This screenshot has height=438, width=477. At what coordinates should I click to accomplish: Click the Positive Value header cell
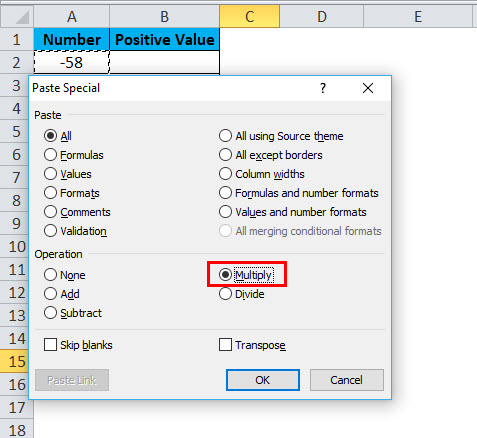(165, 40)
